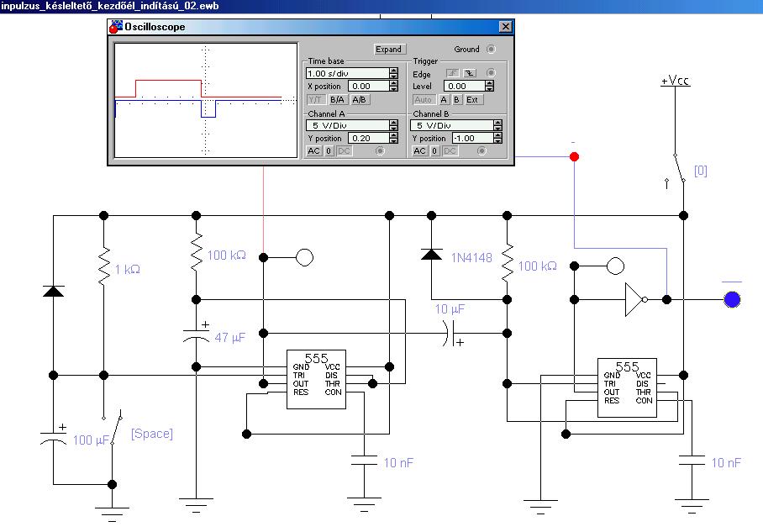763x532 pixels.
Task: Click the trigger input terminal beside Edge
Action: [491, 73]
